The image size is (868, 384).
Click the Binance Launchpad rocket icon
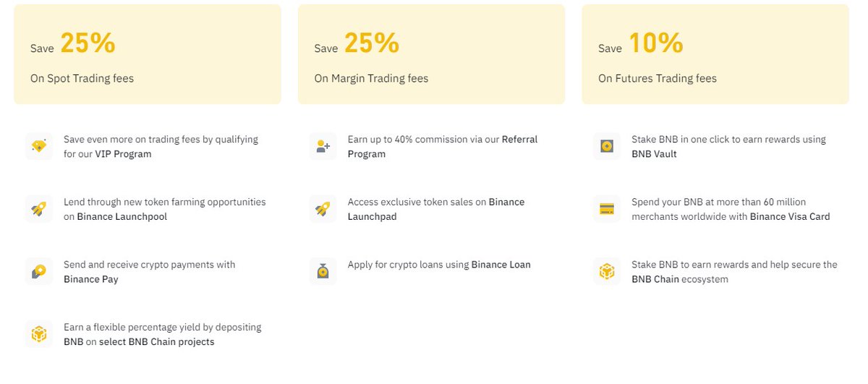pos(323,209)
